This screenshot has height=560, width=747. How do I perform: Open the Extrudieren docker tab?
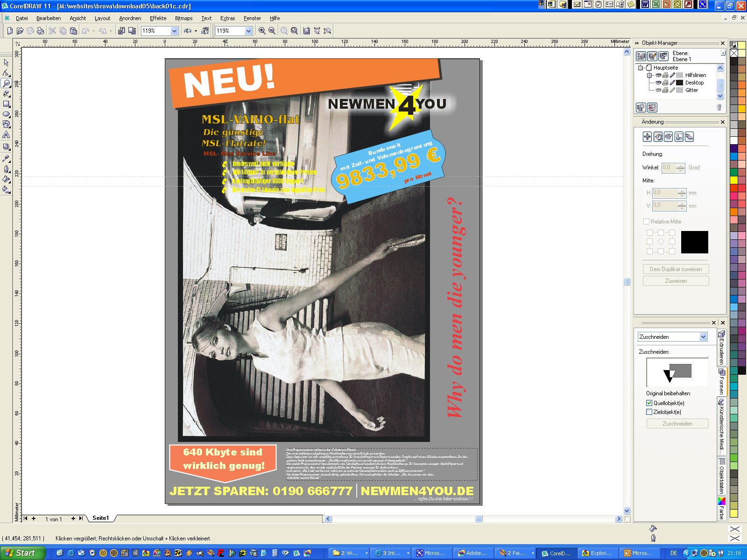(721, 348)
